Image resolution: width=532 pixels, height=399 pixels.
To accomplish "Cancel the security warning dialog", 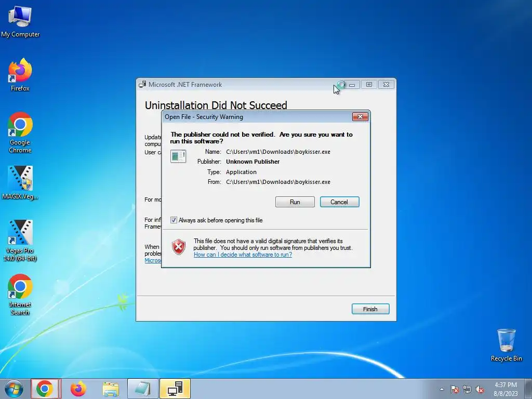I will click(x=339, y=202).
